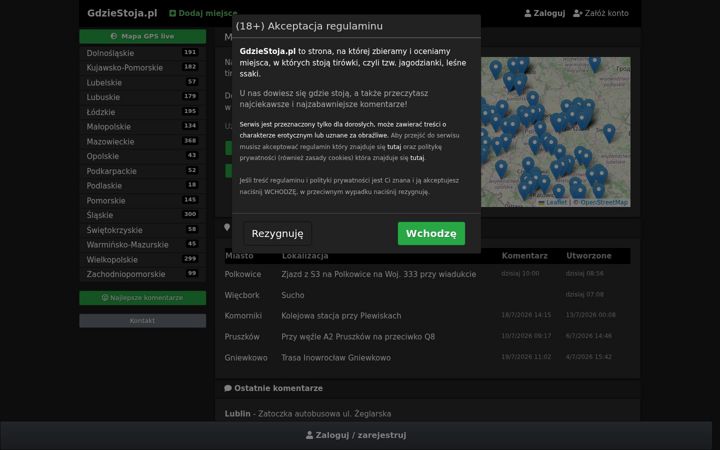Screen dimensions: 720x450
Task: Open 'Zjazd z S3 na Polkowice' location
Action: click(378, 274)
